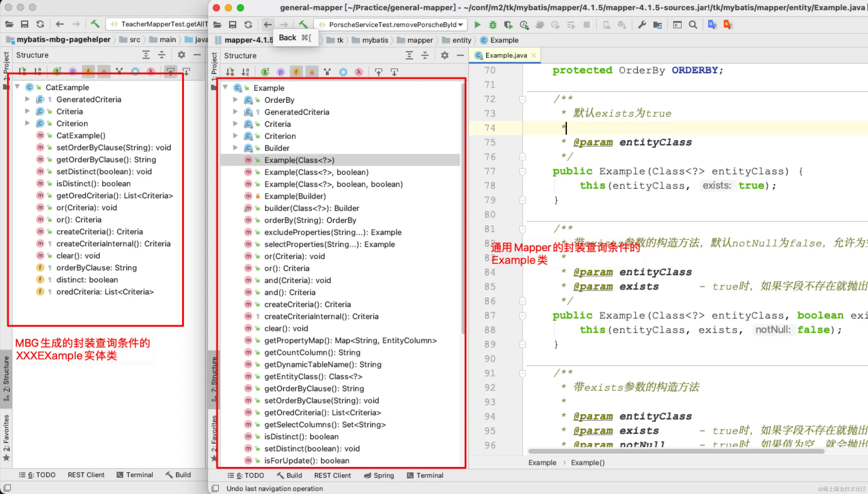Run the PorscheServiceTest configuration with green play
This screenshot has height=494, width=868.
(477, 24)
